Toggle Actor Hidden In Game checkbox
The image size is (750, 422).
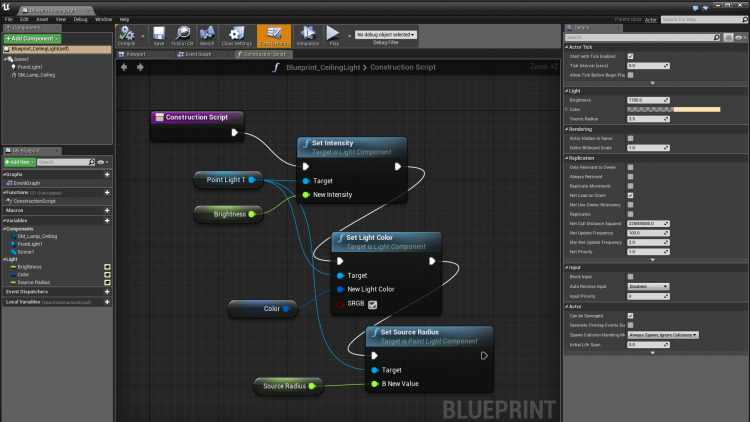point(630,138)
